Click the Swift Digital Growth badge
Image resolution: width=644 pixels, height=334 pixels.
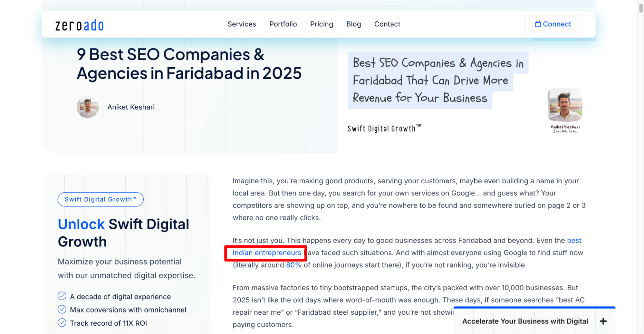click(100, 199)
